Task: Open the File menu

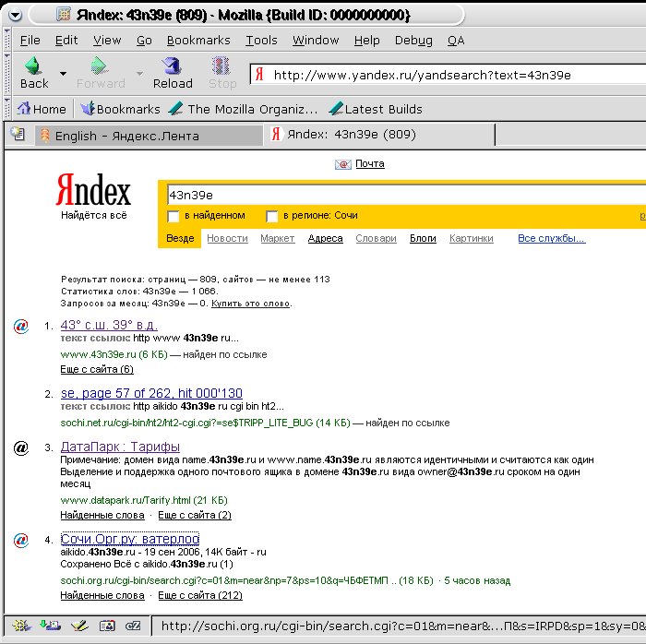Action: (30, 41)
